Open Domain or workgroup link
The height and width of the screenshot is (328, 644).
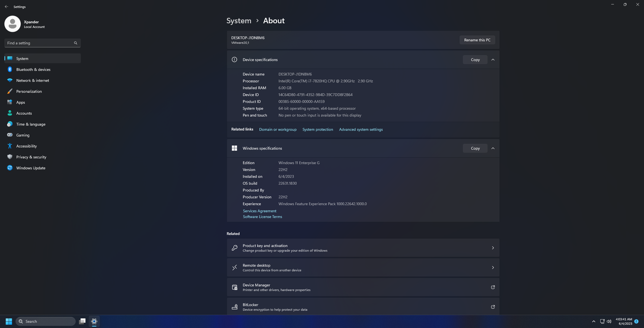point(278,129)
